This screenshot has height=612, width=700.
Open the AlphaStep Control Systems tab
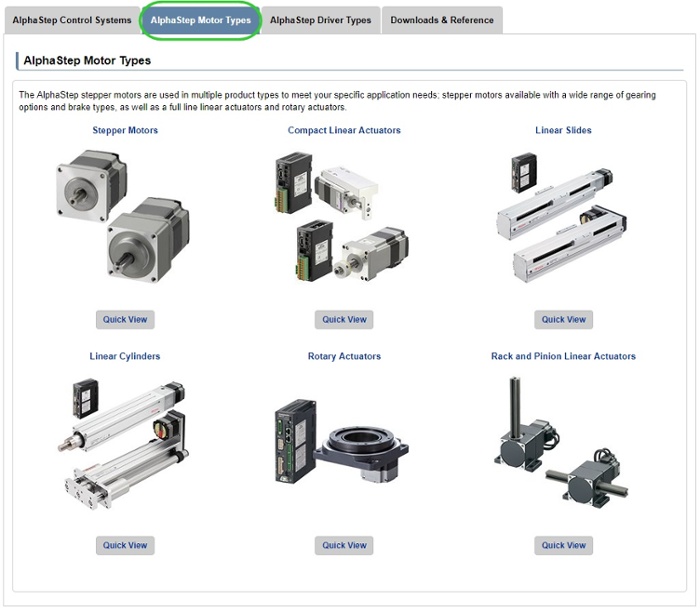(x=71, y=20)
